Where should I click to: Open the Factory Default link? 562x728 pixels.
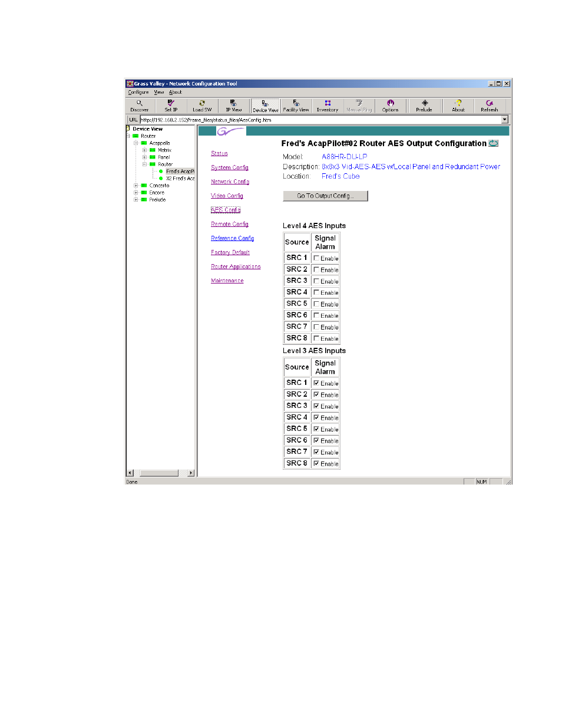[230, 252]
